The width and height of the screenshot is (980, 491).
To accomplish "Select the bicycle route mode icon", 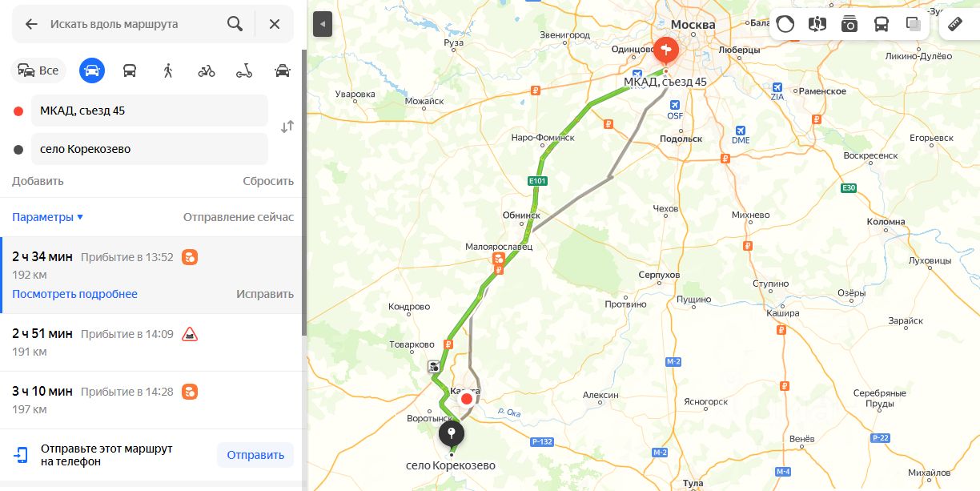I will coord(207,70).
